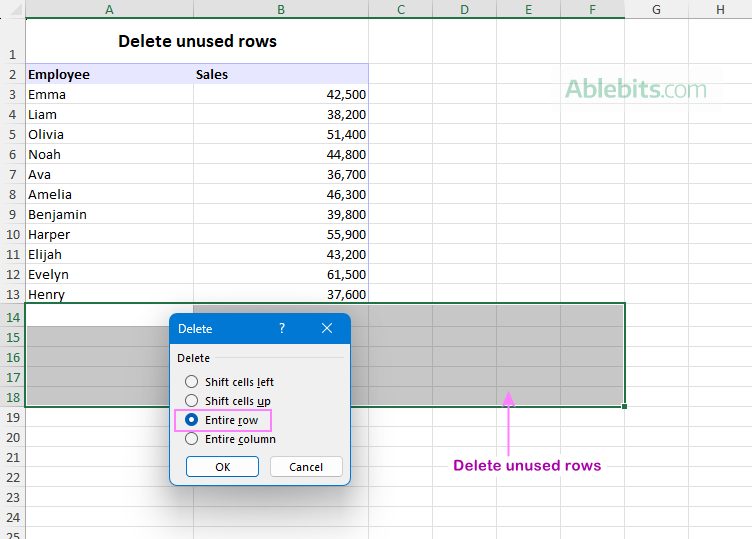Open help with the question mark icon

point(282,328)
